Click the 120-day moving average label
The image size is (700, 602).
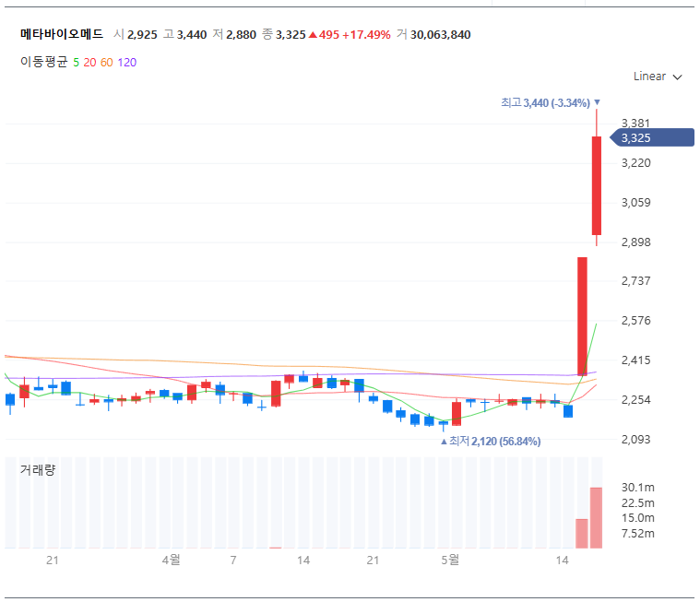click(127, 63)
